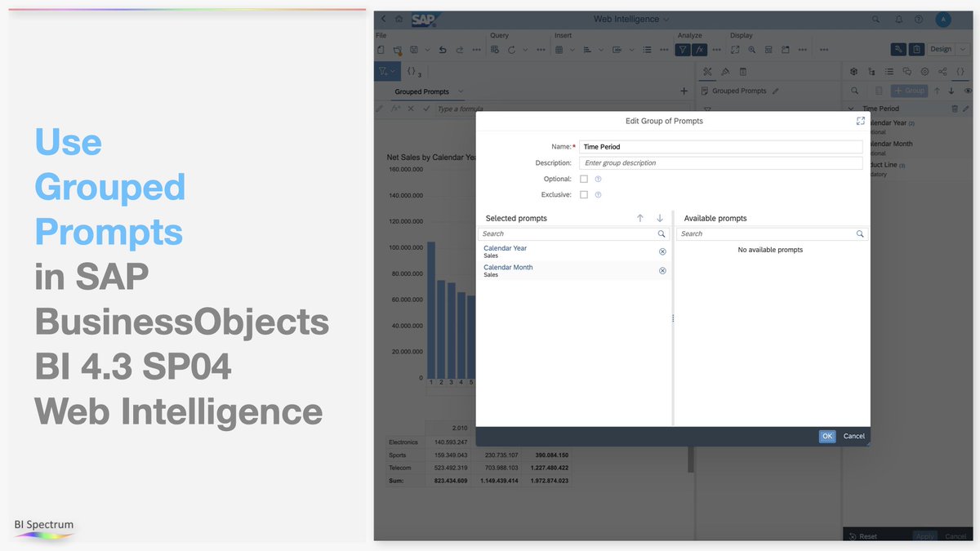Open the insert chart dropdown arrow

click(601, 50)
